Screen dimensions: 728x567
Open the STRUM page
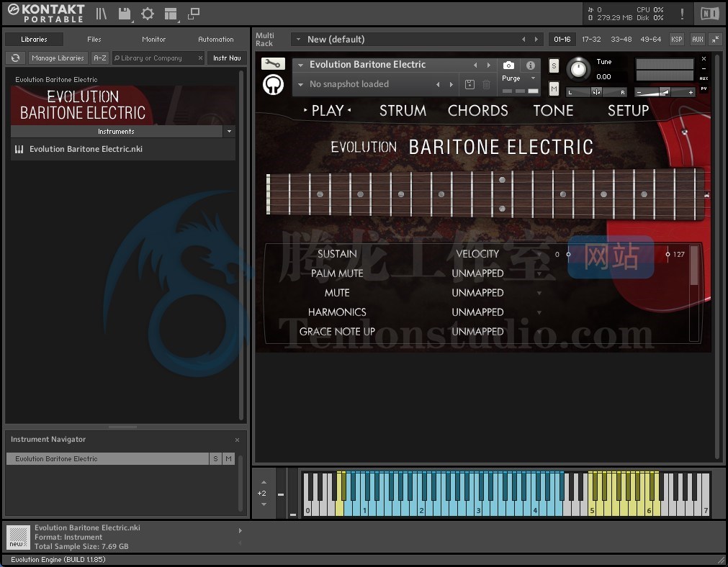[403, 110]
